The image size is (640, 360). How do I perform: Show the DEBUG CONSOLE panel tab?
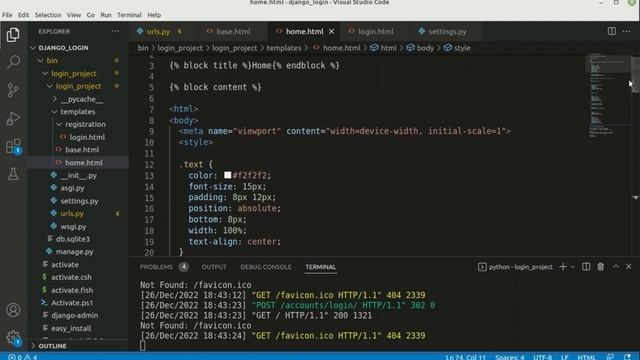click(x=266, y=267)
